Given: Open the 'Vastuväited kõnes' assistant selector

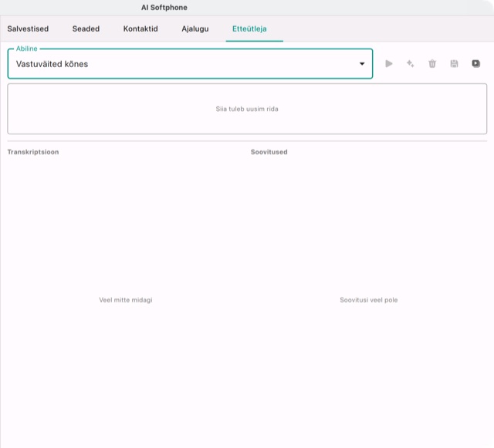Looking at the screenshot, I should (x=190, y=64).
